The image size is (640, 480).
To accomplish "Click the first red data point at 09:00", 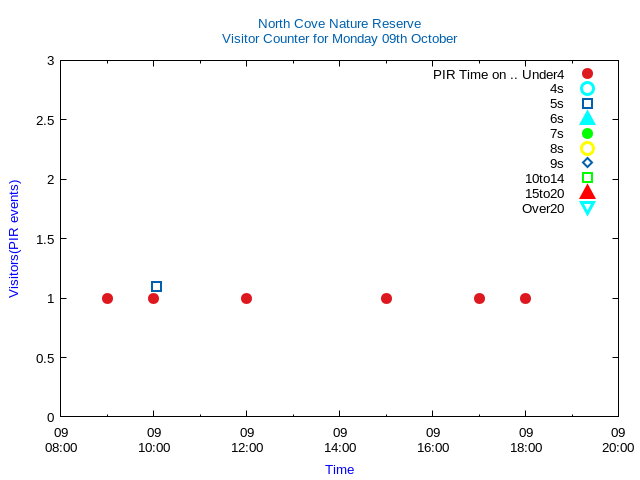I will click(x=107, y=298).
